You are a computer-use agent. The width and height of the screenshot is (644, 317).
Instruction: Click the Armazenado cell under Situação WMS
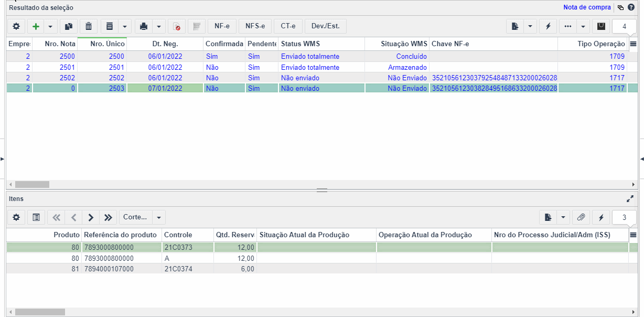point(397,67)
